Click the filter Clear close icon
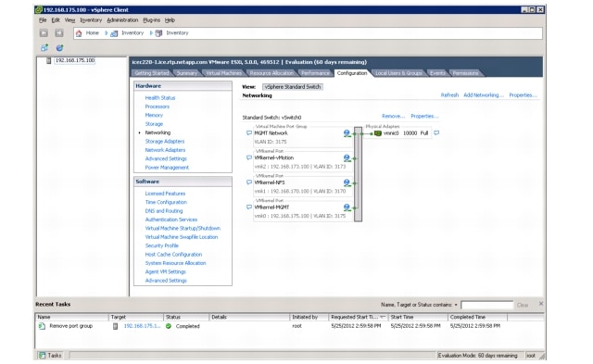 coord(541,304)
